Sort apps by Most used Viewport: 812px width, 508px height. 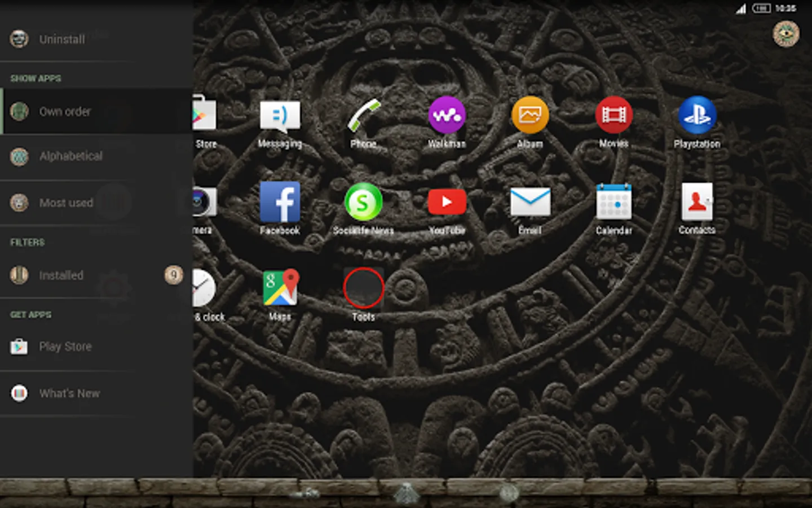pyautogui.click(x=96, y=202)
